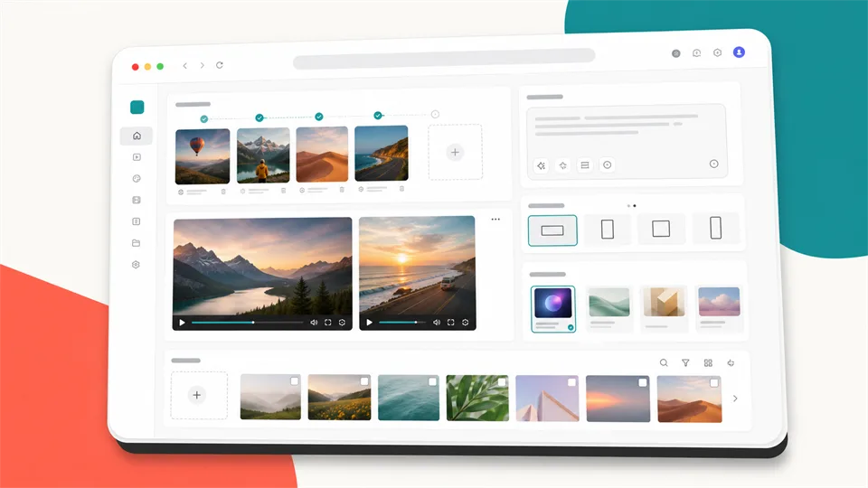Add a new scene with dashed plus box
Viewport: 868px width, 488px height.
click(455, 152)
